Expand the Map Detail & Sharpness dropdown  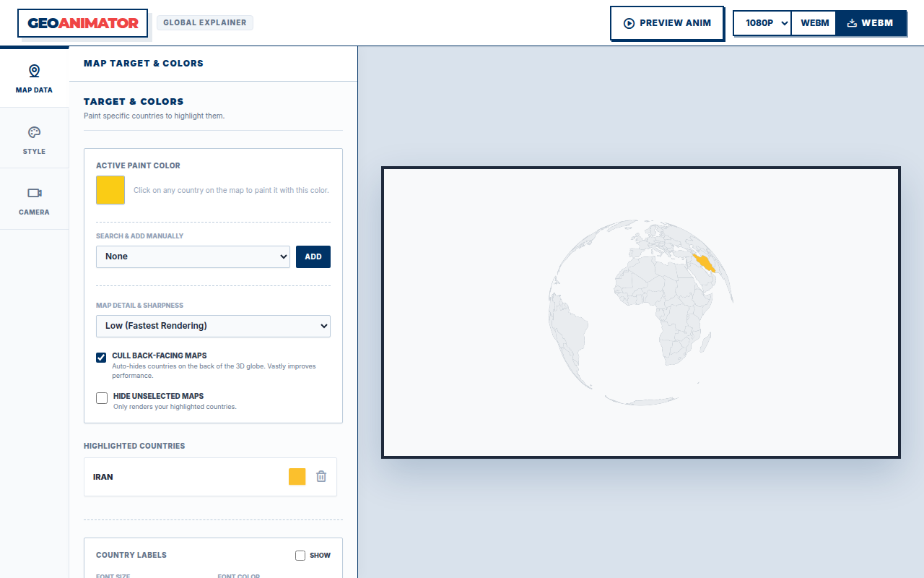tap(213, 326)
